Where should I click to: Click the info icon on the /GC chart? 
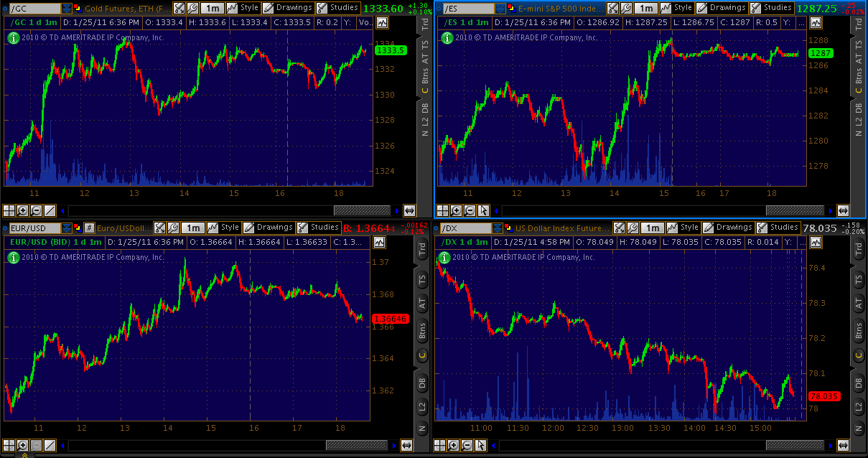[12, 37]
